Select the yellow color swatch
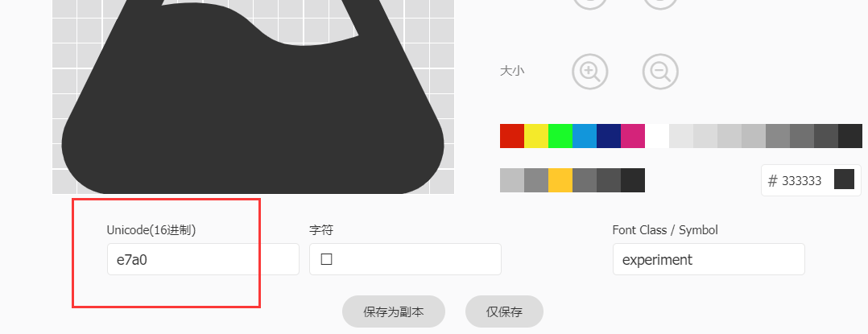 coord(536,136)
